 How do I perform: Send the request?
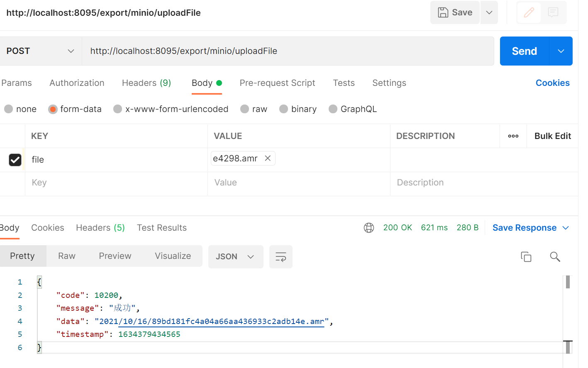coord(525,51)
